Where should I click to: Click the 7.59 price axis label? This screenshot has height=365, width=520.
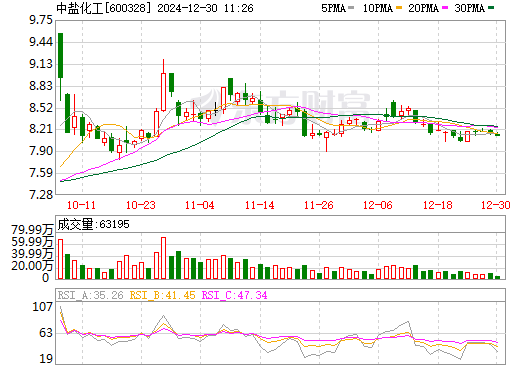coord(41,173)
